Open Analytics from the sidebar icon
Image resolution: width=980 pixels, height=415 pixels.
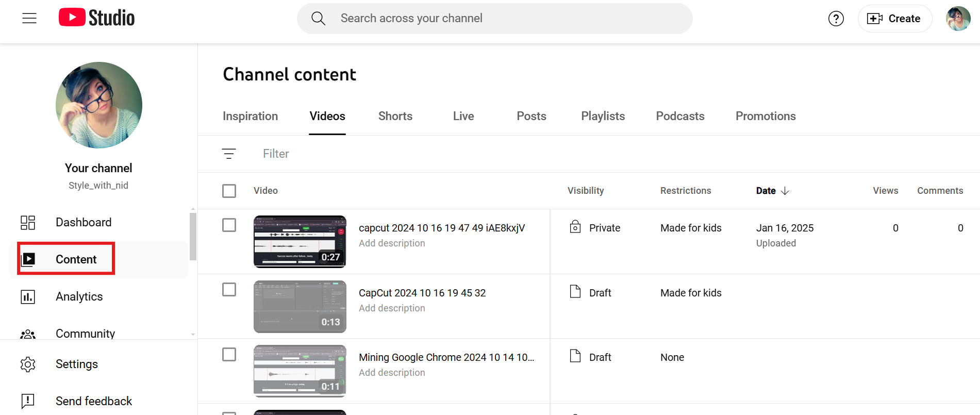point(28,296)
